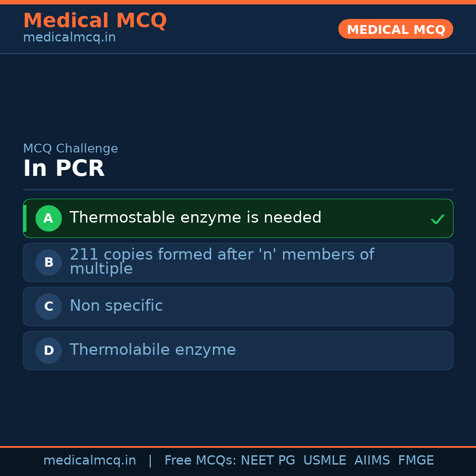Click the orange 'Medical MCQ' header title

click(95, 21)
